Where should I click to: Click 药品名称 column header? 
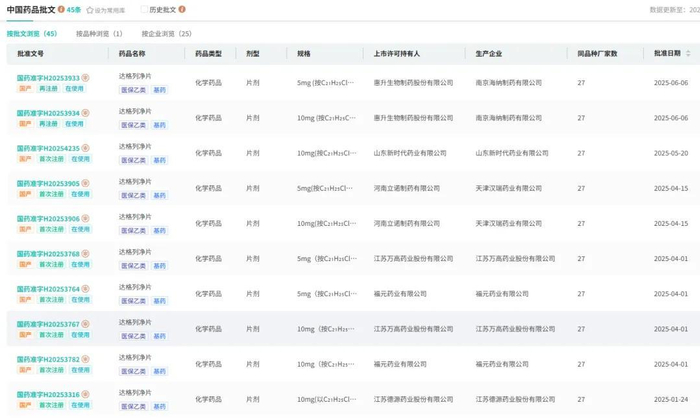(132, 54)
